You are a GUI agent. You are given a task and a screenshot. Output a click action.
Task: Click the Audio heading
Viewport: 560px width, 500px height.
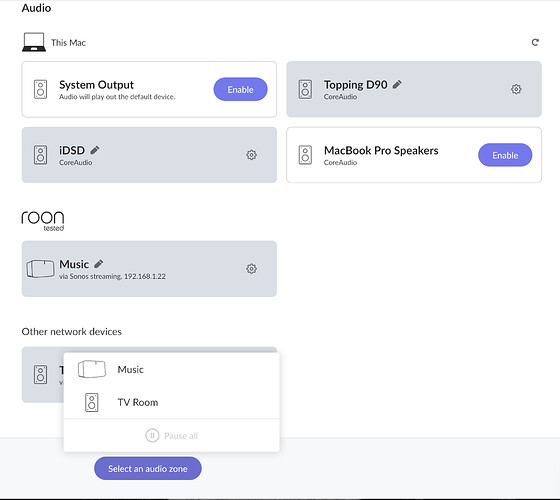[x=36, y=8]
